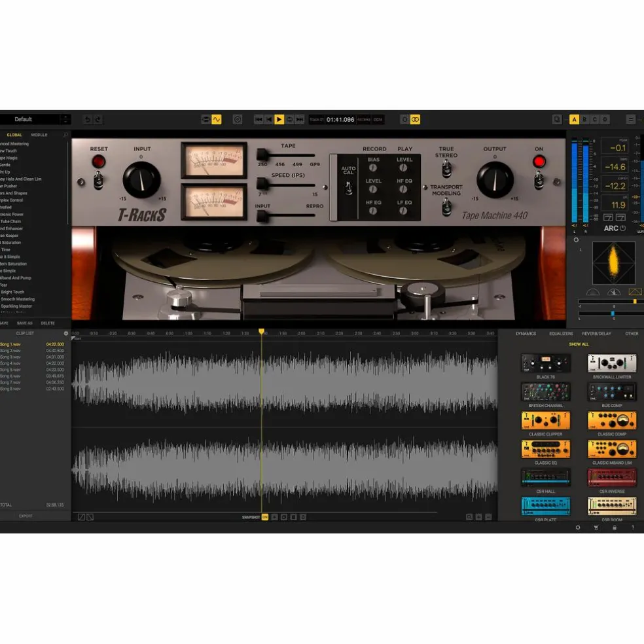Viewport: 644px width, 644px height.
Task: Click the waveform zoom magnifier icon
Action: [x=469, y=517]
